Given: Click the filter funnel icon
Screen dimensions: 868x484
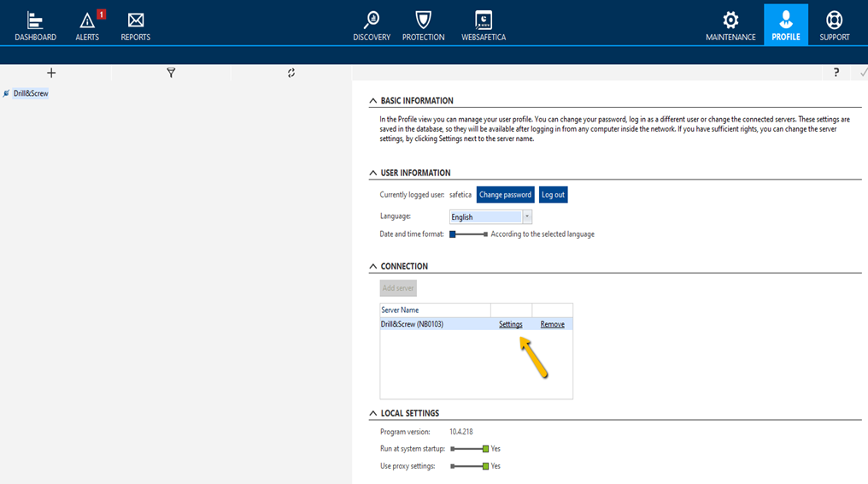Looking at the screenshot, I should tap(171, 74).
